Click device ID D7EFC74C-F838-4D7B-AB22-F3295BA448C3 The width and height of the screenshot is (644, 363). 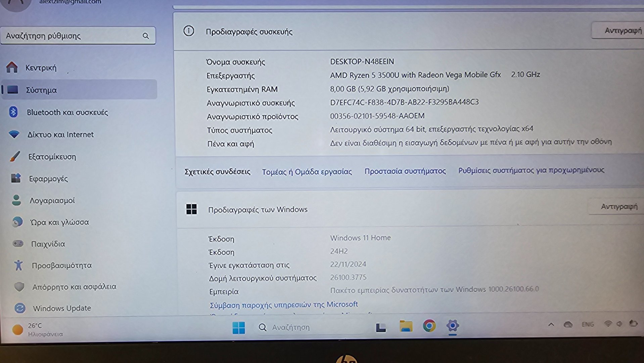pyautogui.click(x=404, y=102)
